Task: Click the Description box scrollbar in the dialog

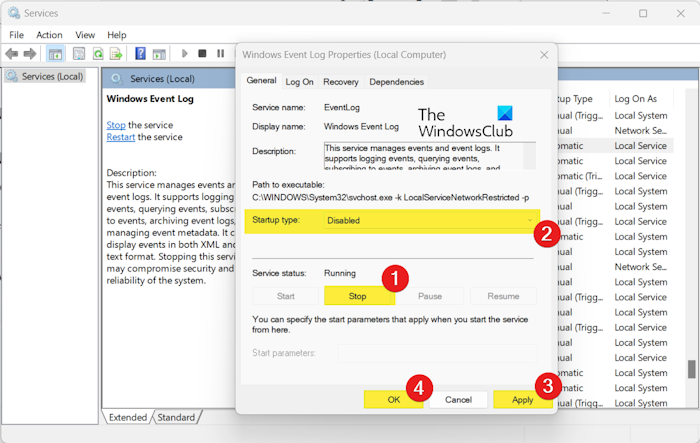Action: (529, 156)
